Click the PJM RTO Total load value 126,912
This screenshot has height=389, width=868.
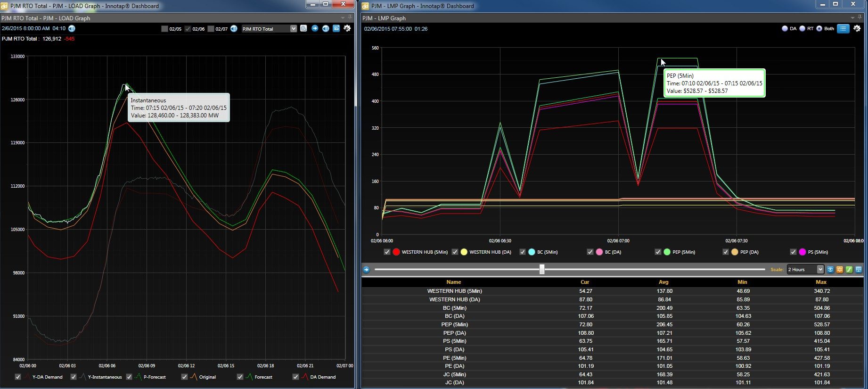[x=52, y=39]
